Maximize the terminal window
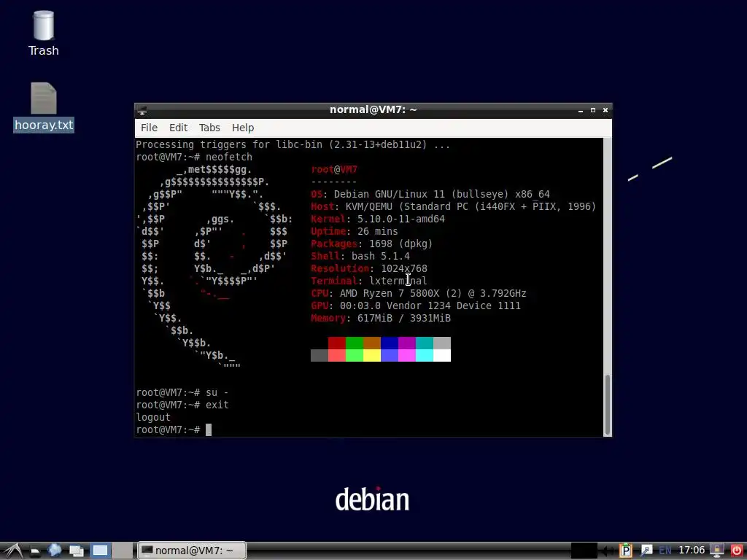Viewport: 747px width, 560px height. [x=592, y=110]
